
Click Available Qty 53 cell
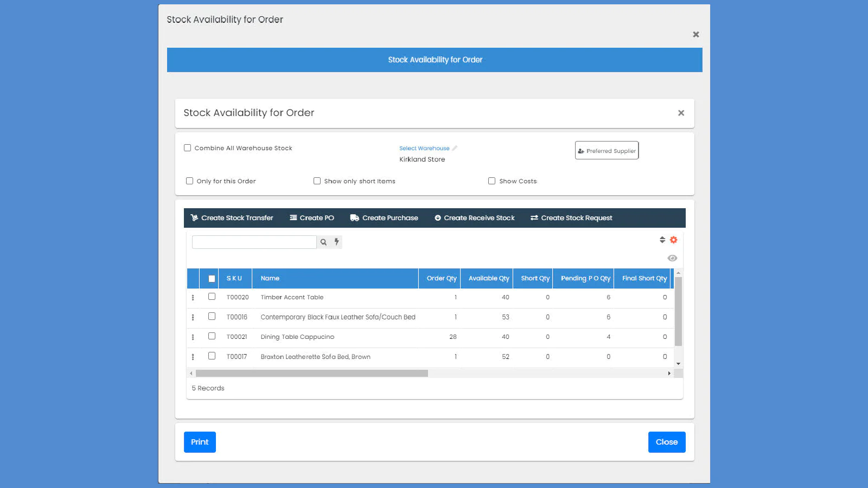[505, 317]
